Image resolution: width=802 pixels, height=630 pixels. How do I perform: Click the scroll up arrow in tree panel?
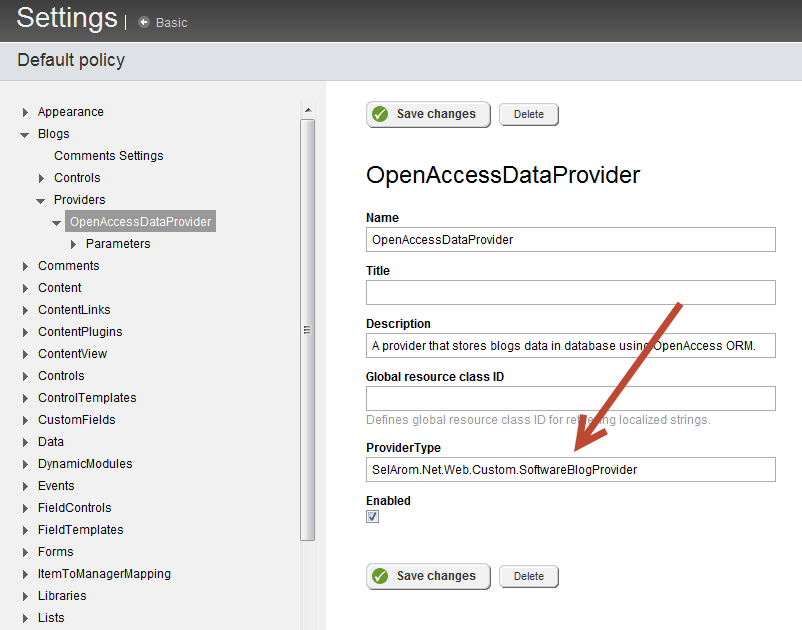(308, 110)
